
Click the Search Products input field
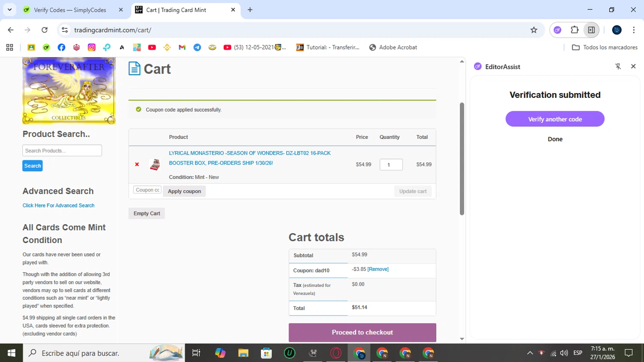pos(62,150)
